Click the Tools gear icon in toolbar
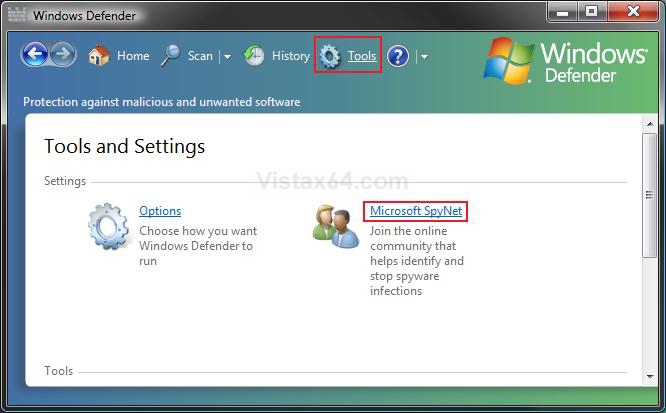 [330, 57]
